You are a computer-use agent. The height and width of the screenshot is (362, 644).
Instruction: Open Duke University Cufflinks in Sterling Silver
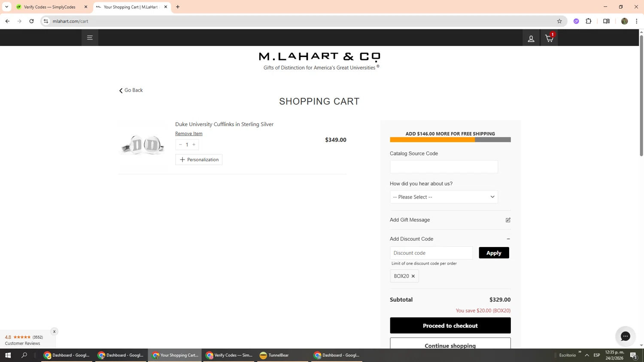pos(224,124)
